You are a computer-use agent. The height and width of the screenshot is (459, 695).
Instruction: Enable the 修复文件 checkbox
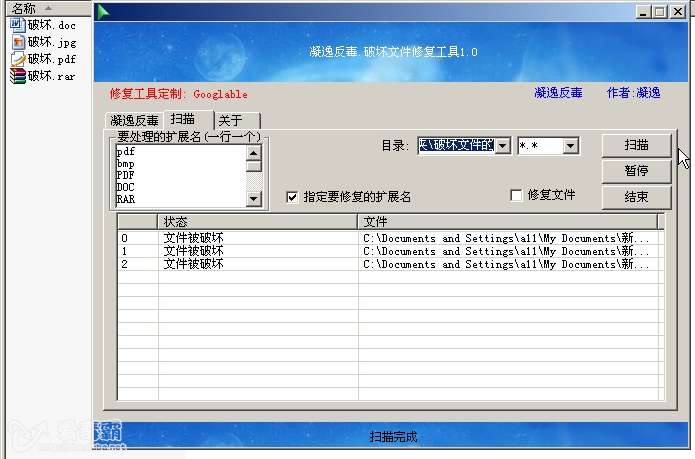(x=516, y=195)
